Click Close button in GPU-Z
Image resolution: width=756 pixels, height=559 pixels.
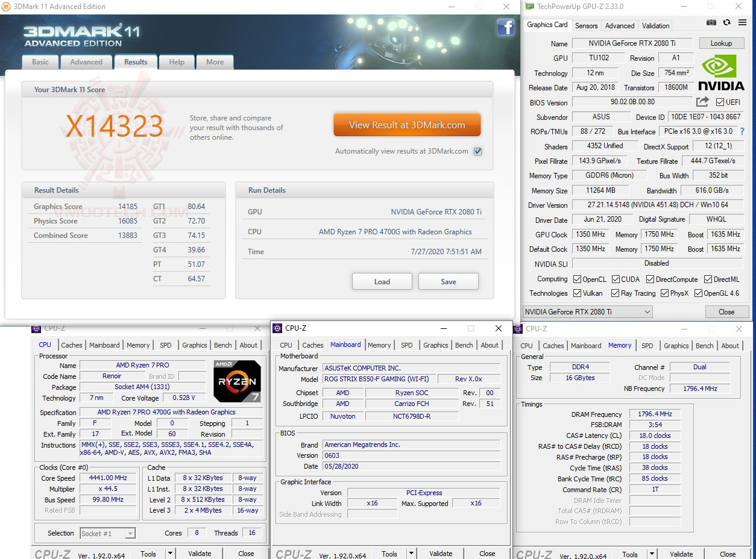(x=726, y=312)
